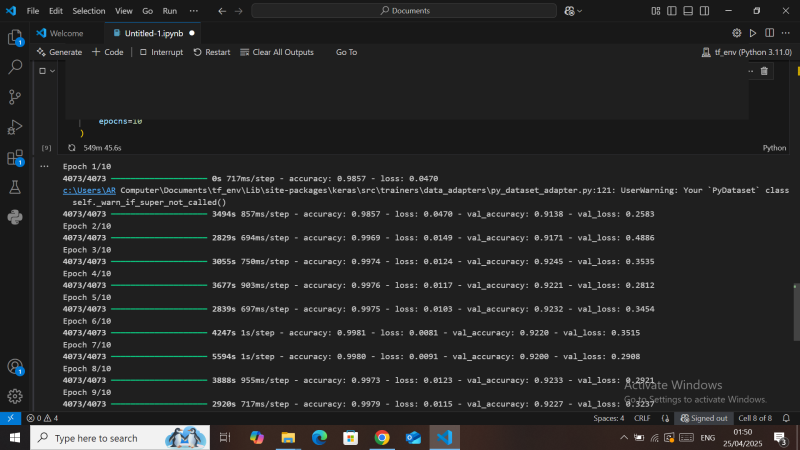Expand the hidden menu items ellipsis

click(193, 11)
